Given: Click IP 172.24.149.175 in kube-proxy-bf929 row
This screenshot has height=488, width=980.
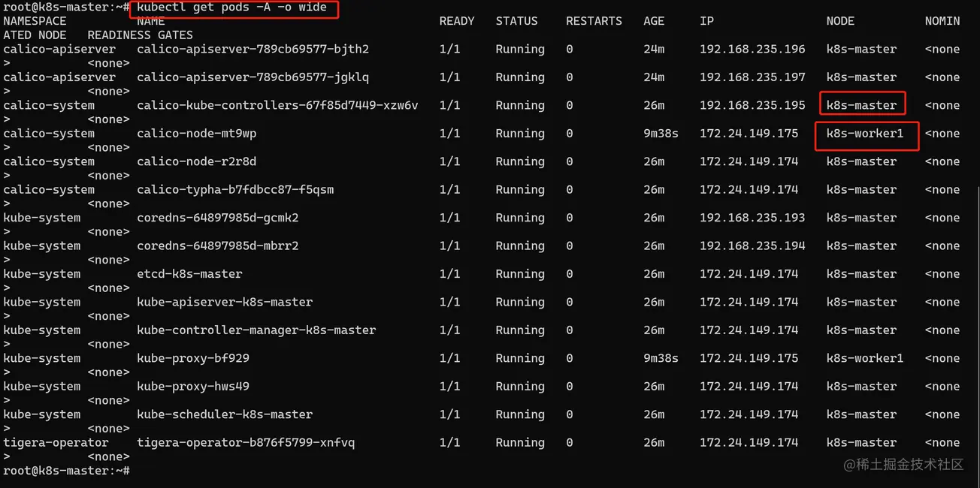Looking at the screenshot, I should 749,359.
